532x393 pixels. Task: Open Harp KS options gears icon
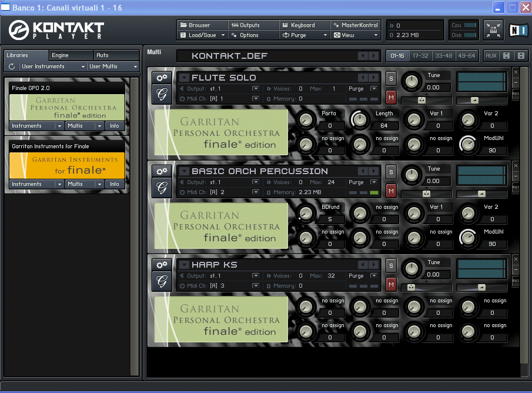pos(162,265)
